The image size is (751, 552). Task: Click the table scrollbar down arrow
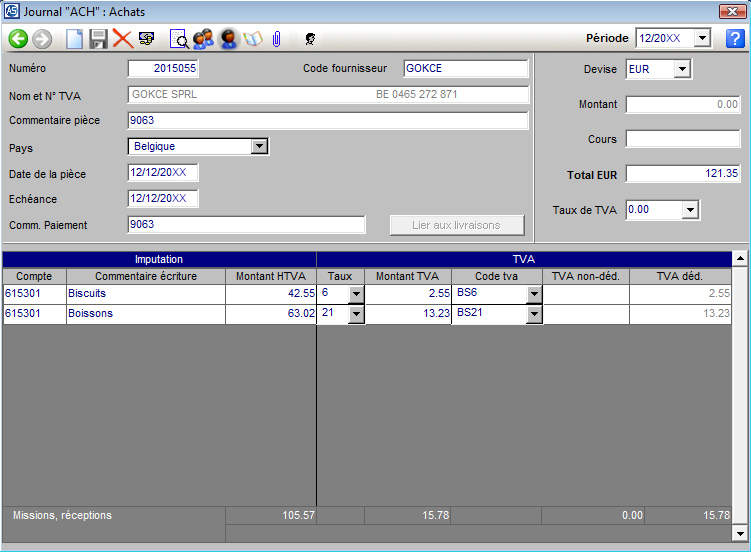pyautogui.click(x=740, y=534)
